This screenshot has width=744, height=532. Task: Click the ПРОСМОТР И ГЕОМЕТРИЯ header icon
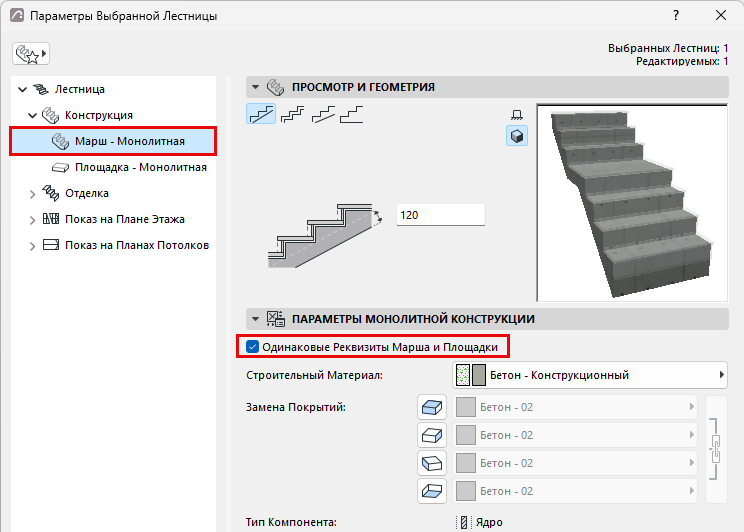(275, 87)
